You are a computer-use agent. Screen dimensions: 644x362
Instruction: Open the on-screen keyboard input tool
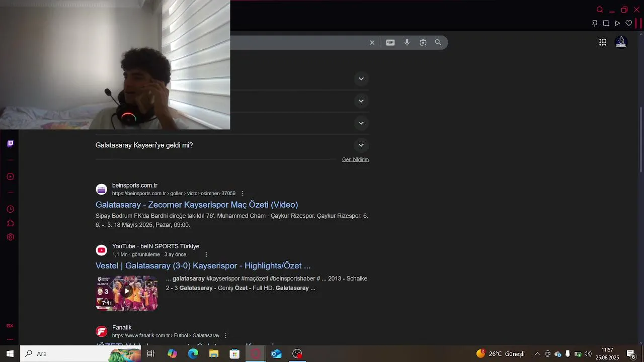[x=390, y=43]
